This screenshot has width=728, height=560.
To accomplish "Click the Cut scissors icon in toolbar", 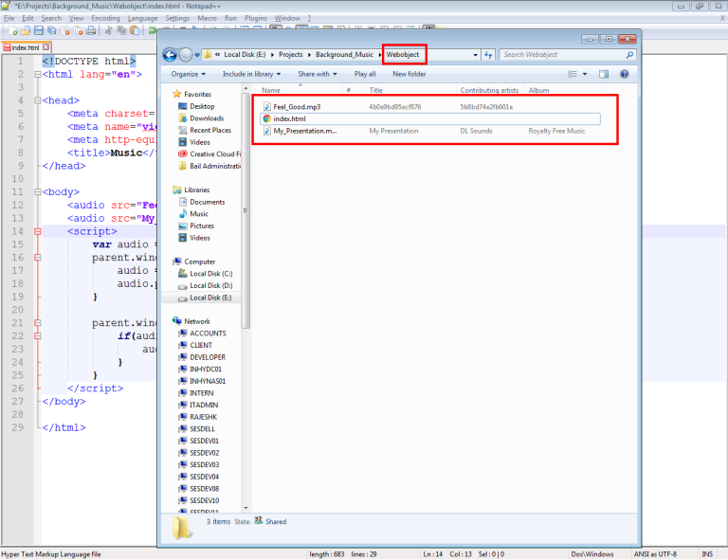I will click(109, 31).
